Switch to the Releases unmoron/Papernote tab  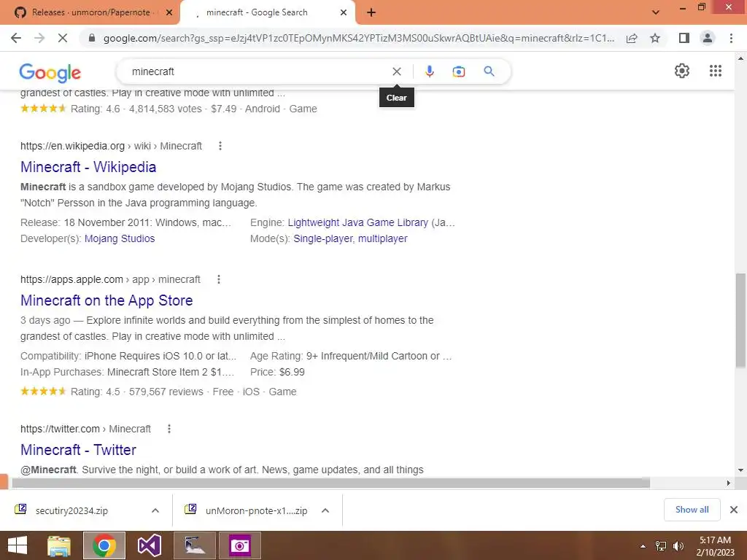tap(90, 13)
